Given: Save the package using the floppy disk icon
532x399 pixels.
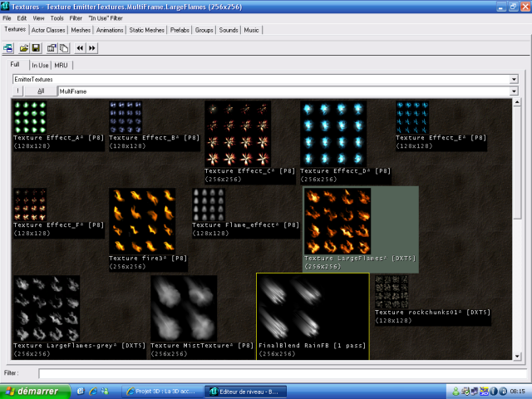Looking at the screenshot, I should [37, 48].
